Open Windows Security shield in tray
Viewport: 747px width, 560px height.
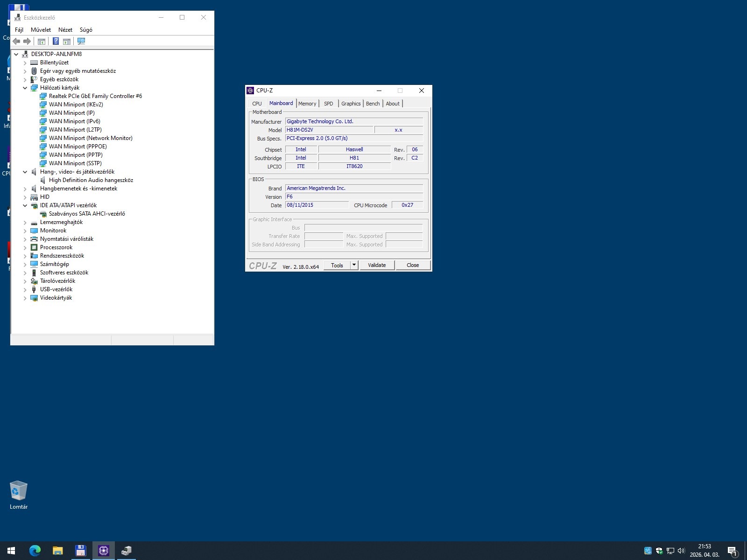click(x=659, y=551)
